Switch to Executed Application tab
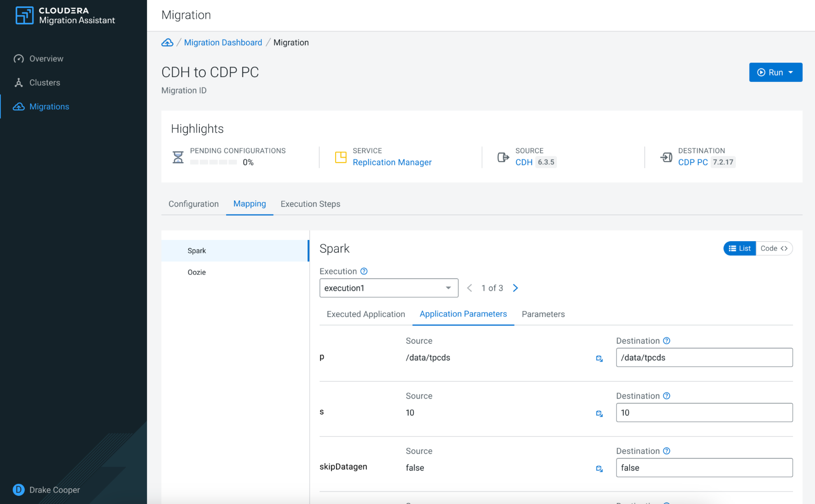The image size is (815, 504). coord(366,314)
